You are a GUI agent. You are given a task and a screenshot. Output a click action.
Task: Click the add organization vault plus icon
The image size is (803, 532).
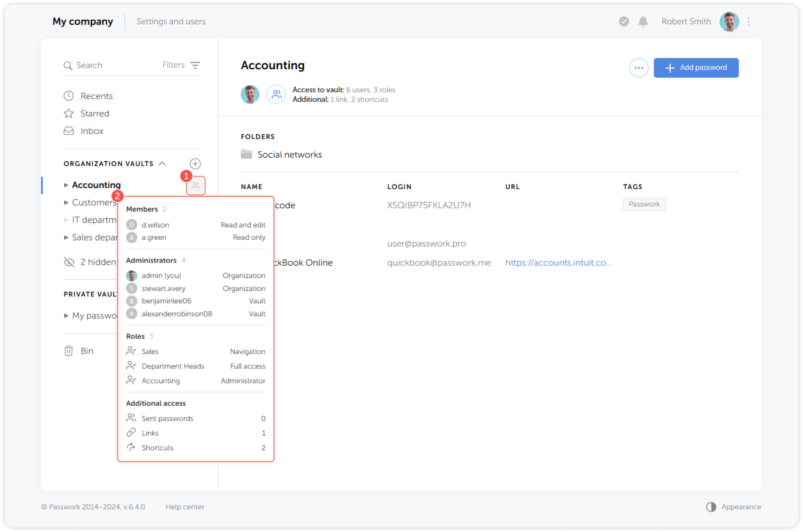tap(195, 164)
